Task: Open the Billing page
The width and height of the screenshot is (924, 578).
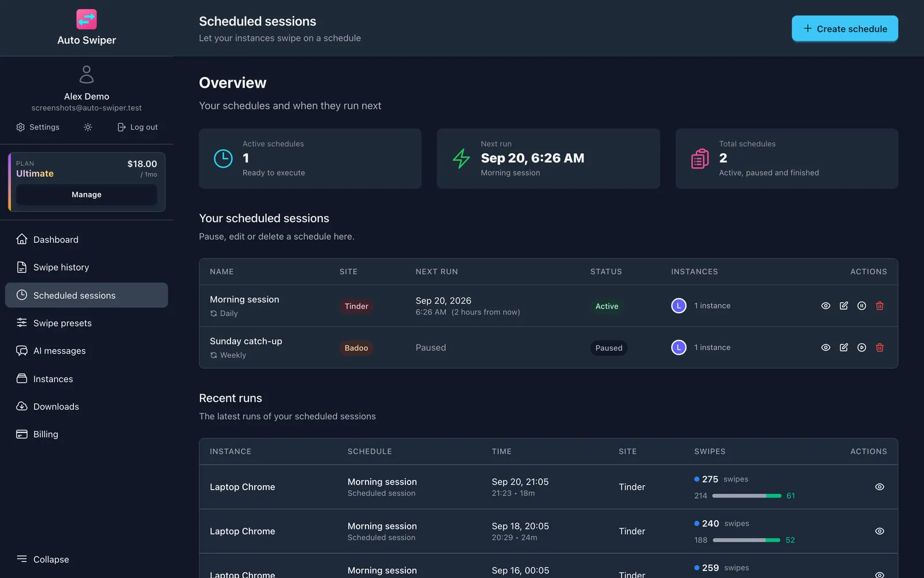Action: [87, 434]
